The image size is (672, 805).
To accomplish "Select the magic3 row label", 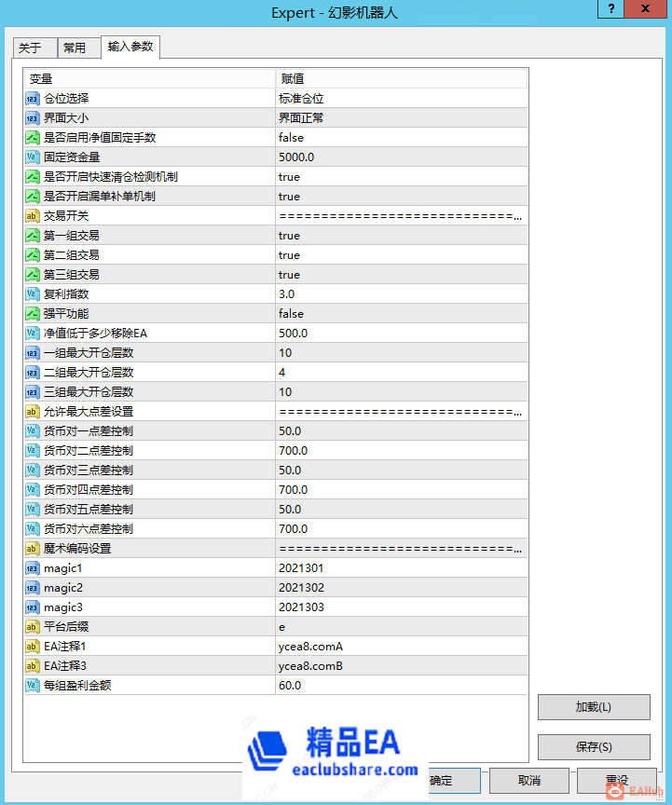I will (x=63, y=607).
